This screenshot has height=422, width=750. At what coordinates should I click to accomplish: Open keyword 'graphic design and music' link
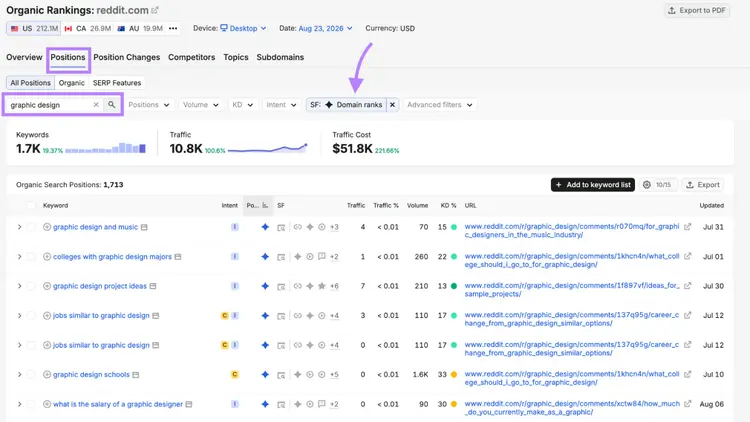point(95,227)
